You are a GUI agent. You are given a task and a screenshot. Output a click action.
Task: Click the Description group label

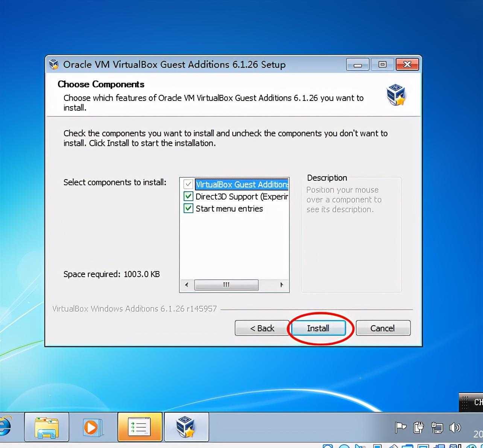(327, 178)
